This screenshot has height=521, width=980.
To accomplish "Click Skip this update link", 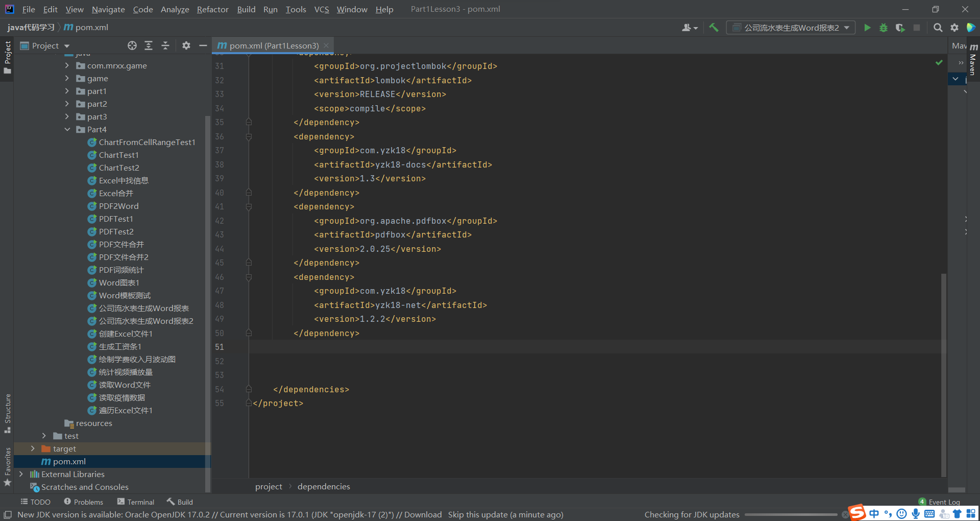I will pos(478,514).
